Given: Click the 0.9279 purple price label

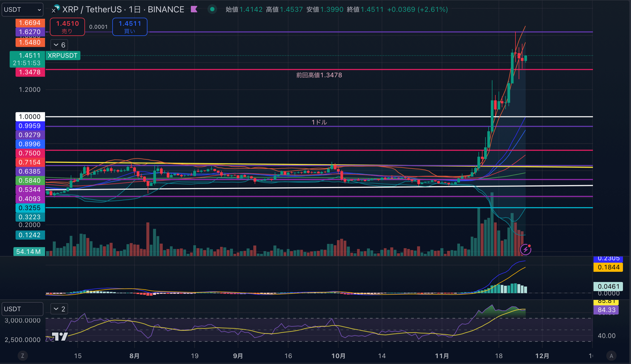Looking at the screenshot, I should pyautogui.click(x=30, y=135).
